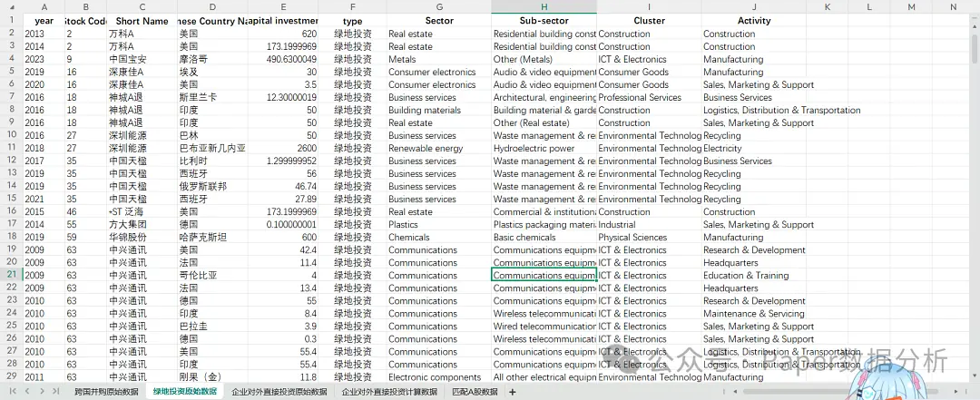Open the 企业对外直接投资原始数据 sheet tab
Viewport: 980px width, 400px height.
279,392
